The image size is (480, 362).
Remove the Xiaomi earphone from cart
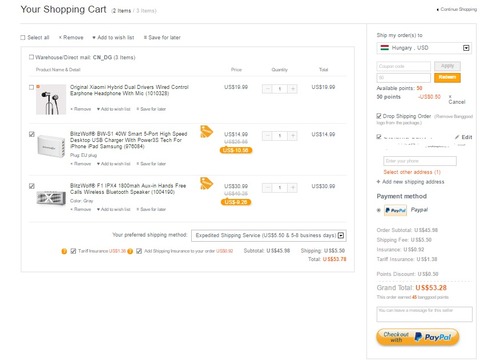point(81,109)
